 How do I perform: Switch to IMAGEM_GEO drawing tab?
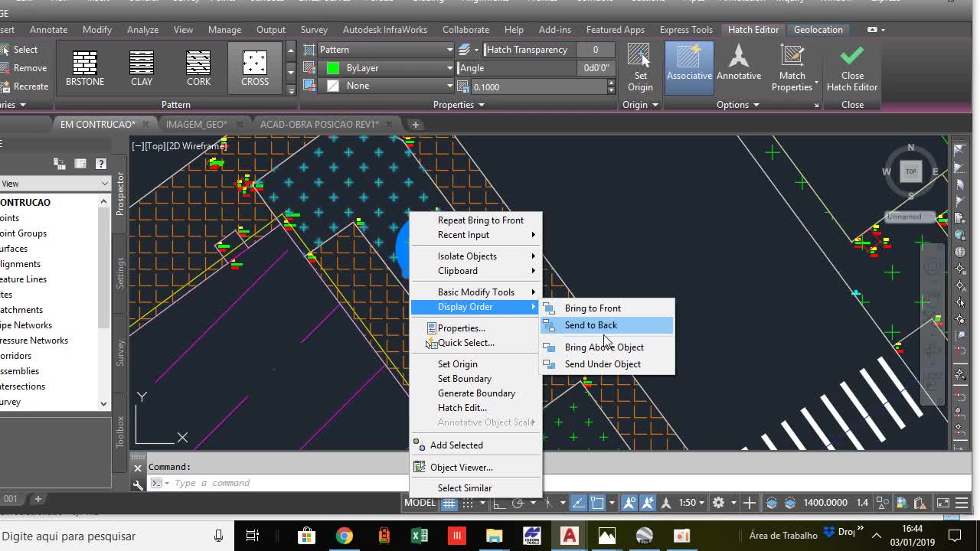click(x=196, y=124)
